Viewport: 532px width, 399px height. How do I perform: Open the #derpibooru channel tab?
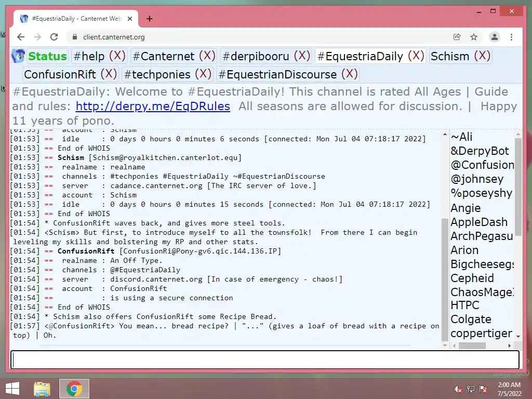tap(256, 56)
